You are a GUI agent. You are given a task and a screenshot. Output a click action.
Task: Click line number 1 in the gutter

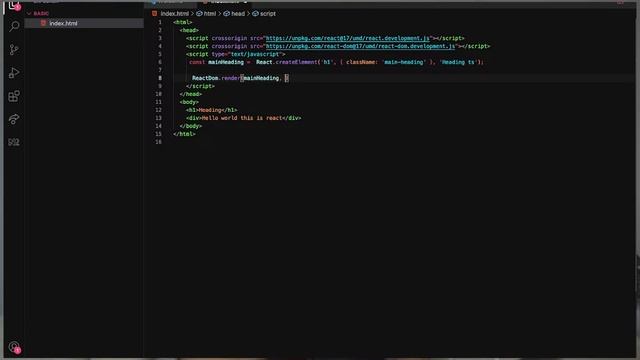pyautogui.click(x=160, y=22)
